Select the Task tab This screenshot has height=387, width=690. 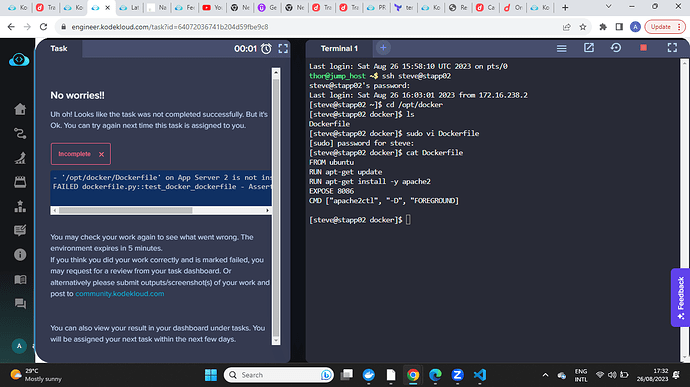tap(59, 48)
